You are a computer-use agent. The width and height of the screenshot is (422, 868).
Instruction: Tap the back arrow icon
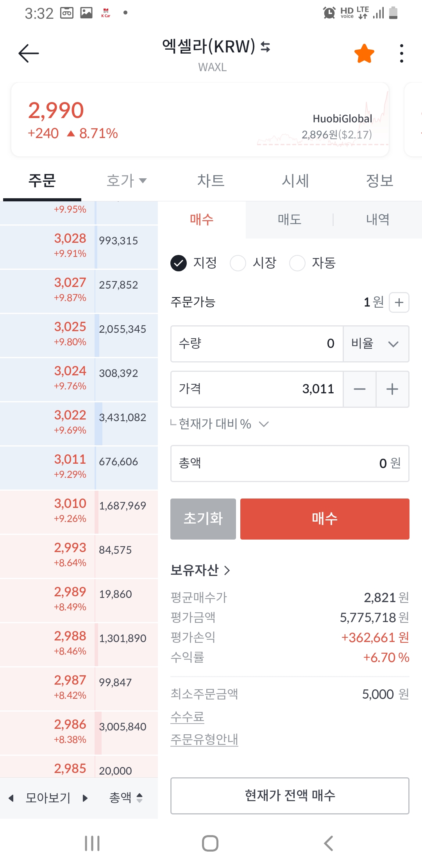[29, 53]
